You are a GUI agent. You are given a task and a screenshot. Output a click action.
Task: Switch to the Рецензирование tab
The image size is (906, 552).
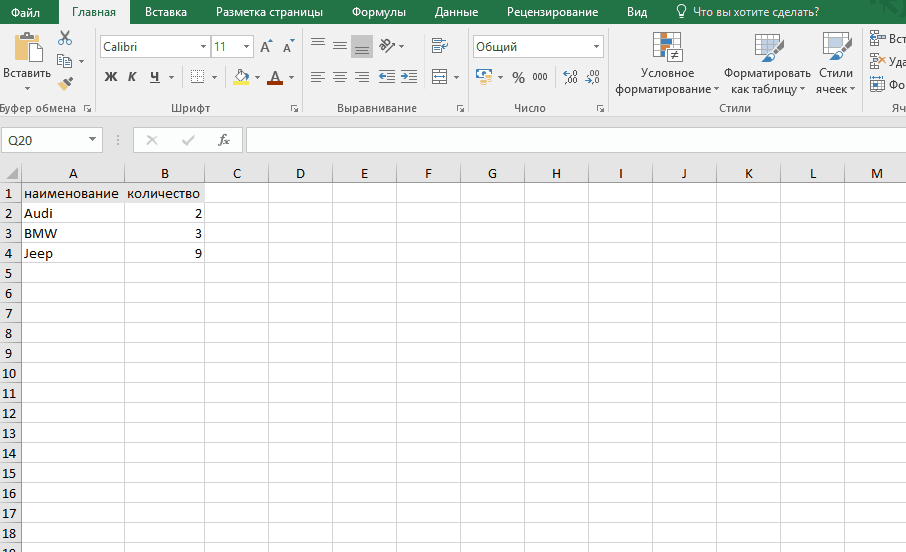pos(552,12)
